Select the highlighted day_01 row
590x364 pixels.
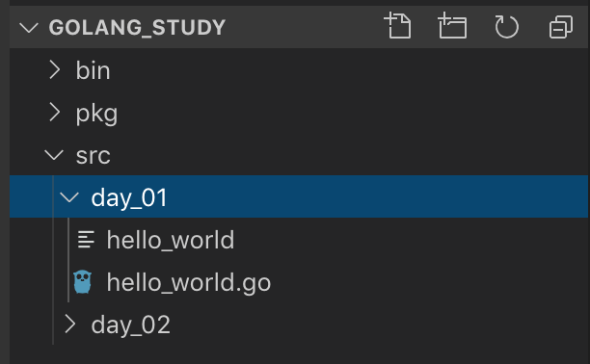(299, 196)
